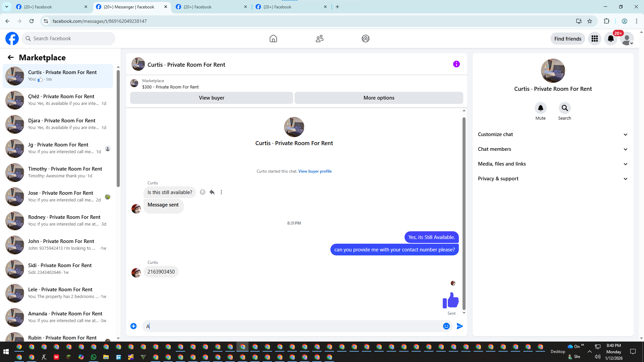
Task: Click the emoji picker in message box
Action: (446, 326)
